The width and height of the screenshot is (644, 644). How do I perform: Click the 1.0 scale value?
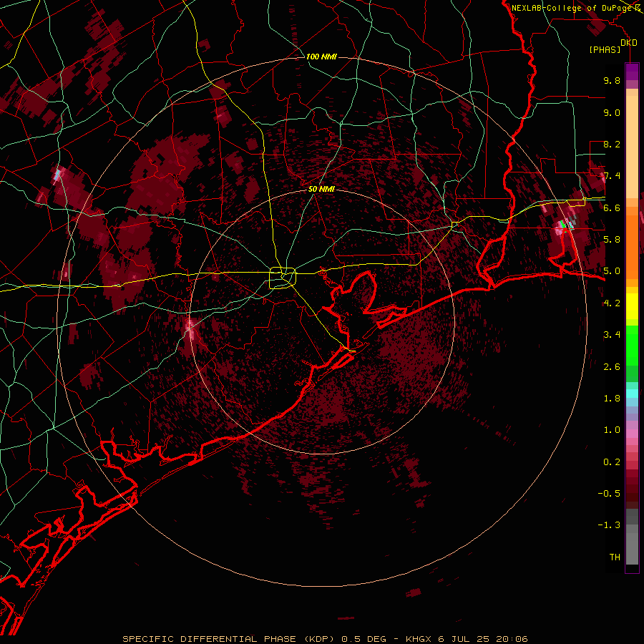click(x=612, y=430)
